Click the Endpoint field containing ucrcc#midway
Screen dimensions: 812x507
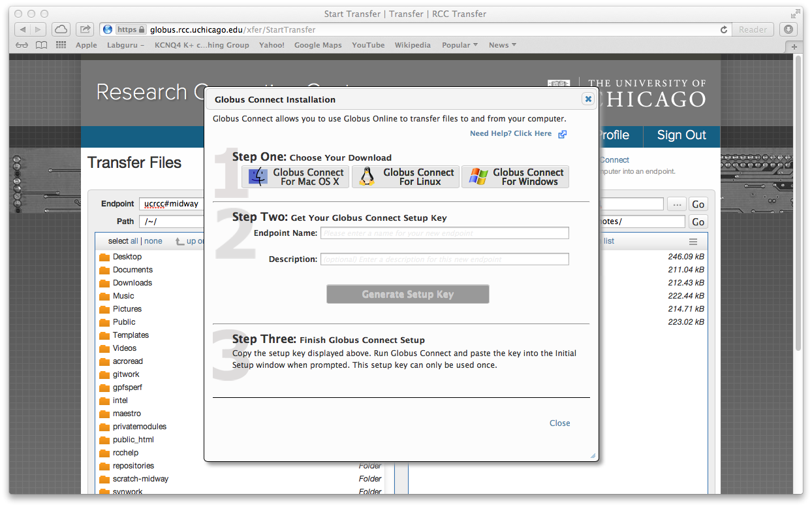[x=172, y=204]
